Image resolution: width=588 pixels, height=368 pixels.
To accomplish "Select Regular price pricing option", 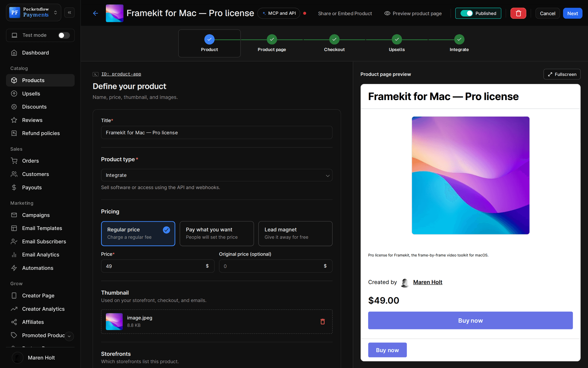I will coord(138,233).
